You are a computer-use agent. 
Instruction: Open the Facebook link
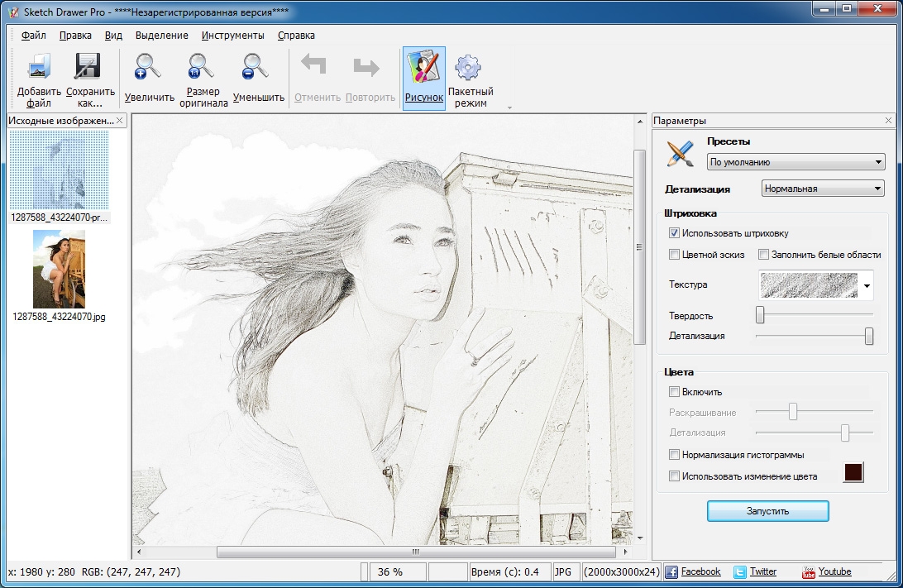pos(700,571)
